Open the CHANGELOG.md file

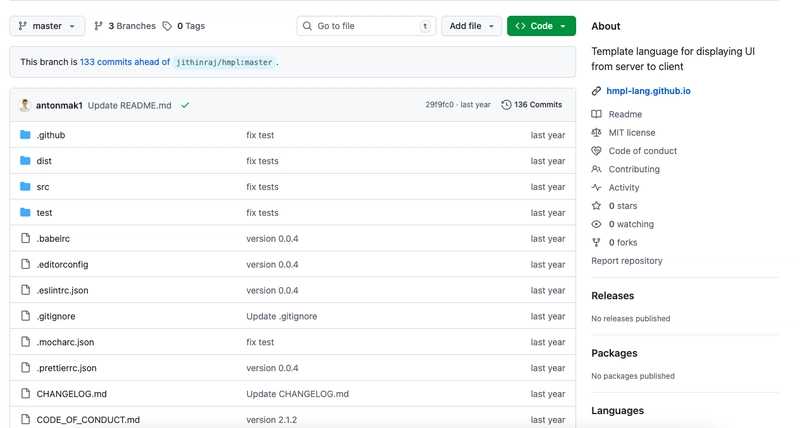(71, 394)
